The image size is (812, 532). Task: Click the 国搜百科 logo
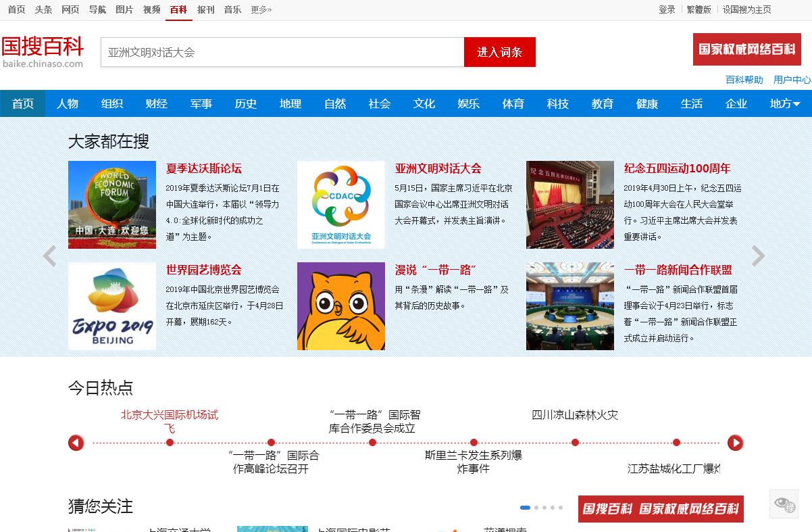(x=43, y=51)
